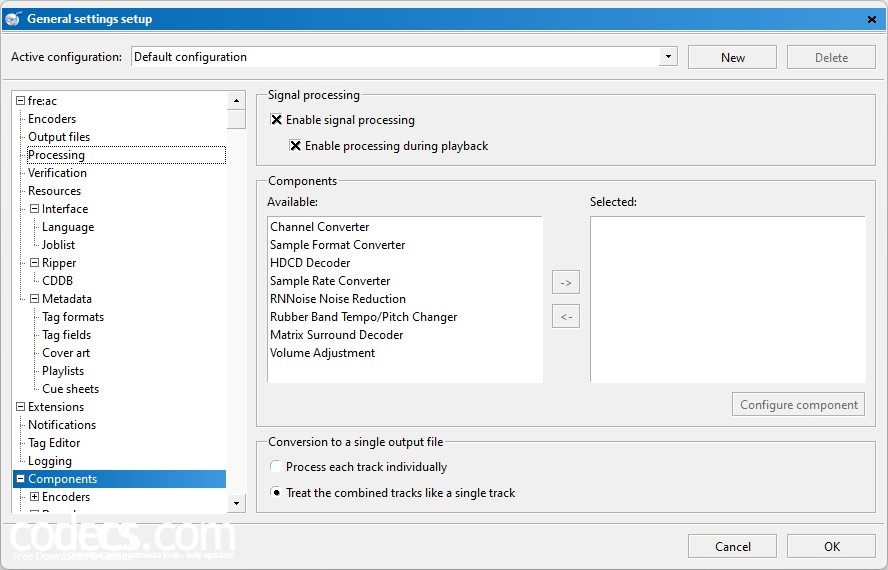The height and width of the screenshot is (570, 888).
Task: Open the Playlists settings page
Action: pos(63,371)
